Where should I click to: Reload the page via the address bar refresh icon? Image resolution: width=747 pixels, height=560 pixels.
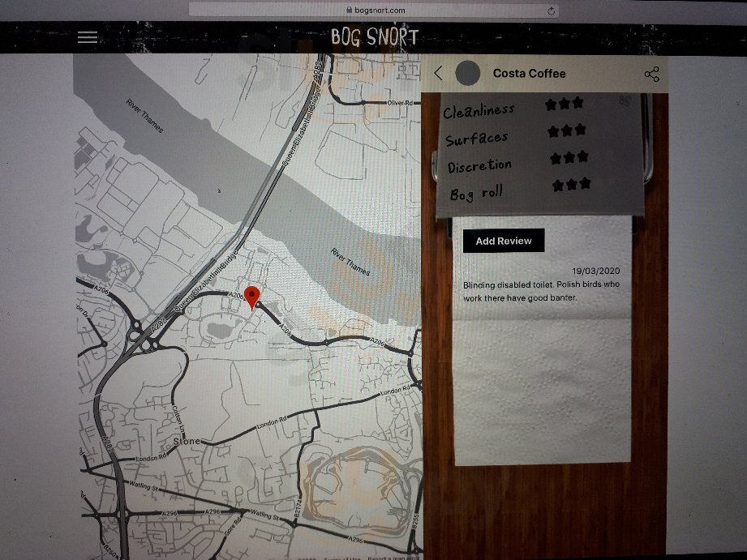point(552,11)
